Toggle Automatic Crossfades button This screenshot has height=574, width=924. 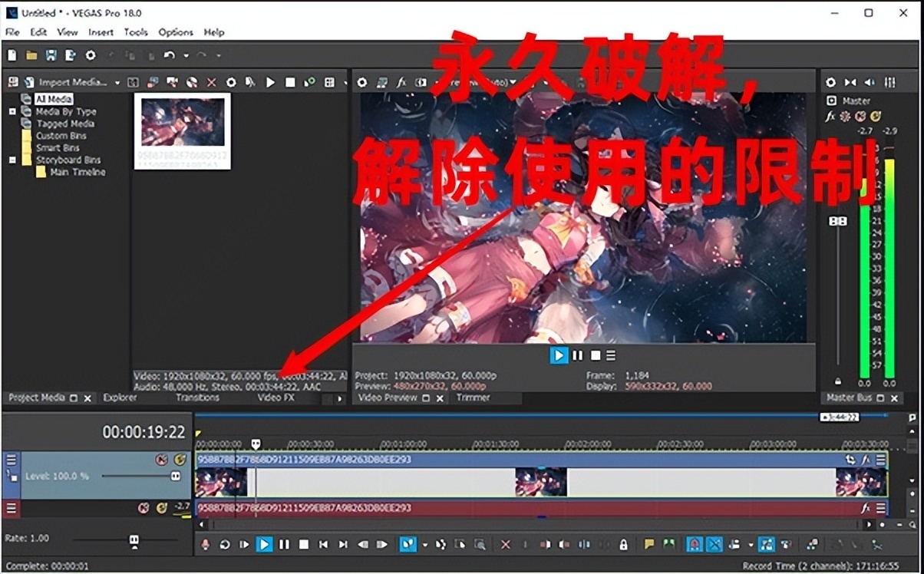pos(714,544)
